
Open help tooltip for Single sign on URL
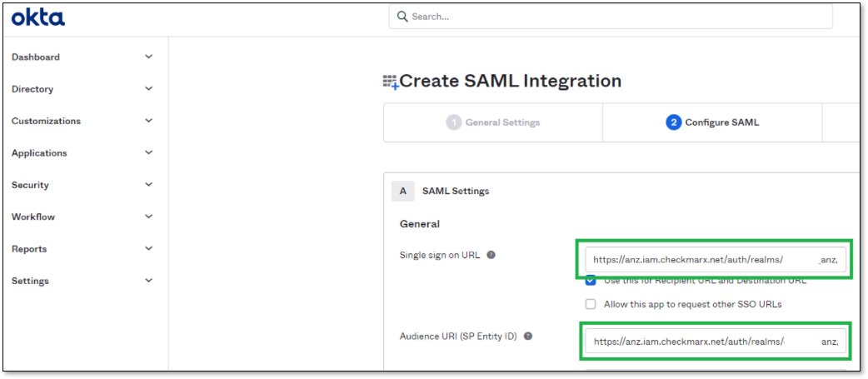(491, 255)
